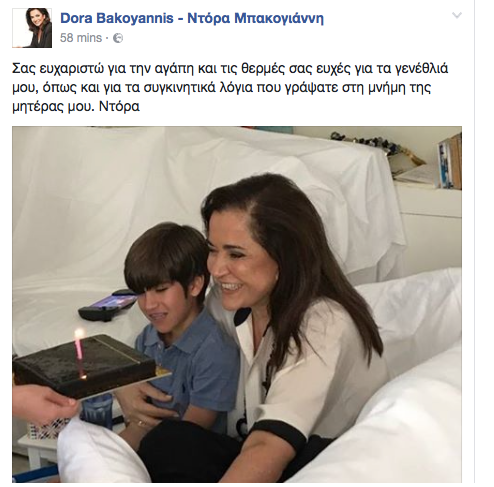Screen dimensions: 494x487
Task: Click the remote control on the sofa
Action: 108,306
